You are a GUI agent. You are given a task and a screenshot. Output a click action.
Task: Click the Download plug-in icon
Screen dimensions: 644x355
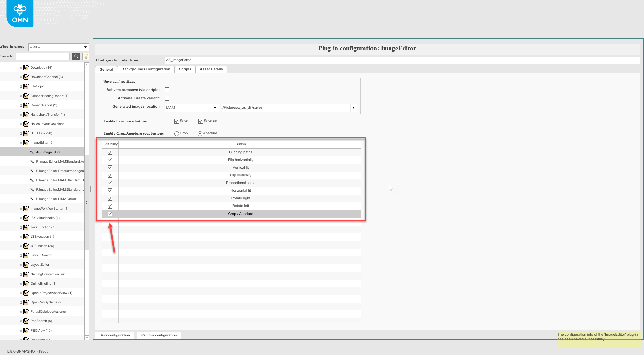[x=26, y=67]
